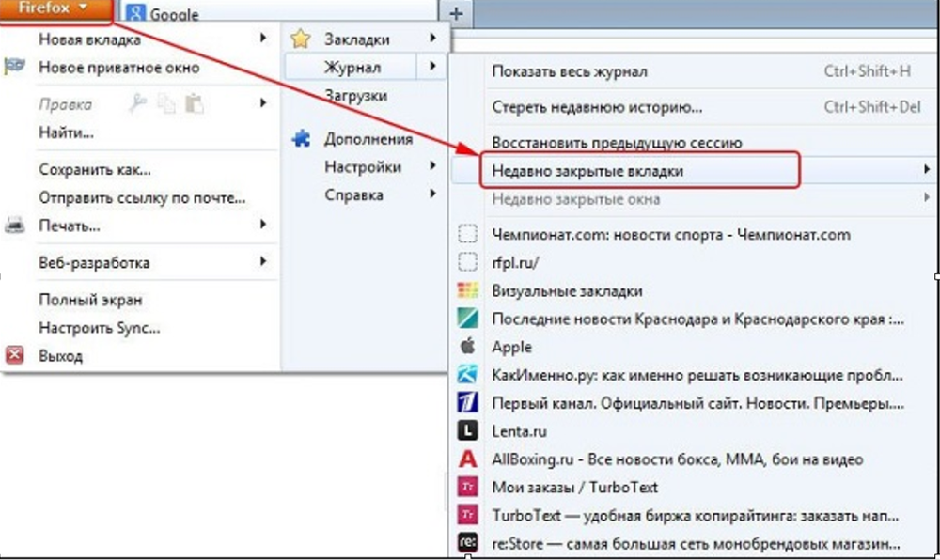The image size is (940, 560).
Task: Click the printer icon next to Печать
Action: point(14,226)
